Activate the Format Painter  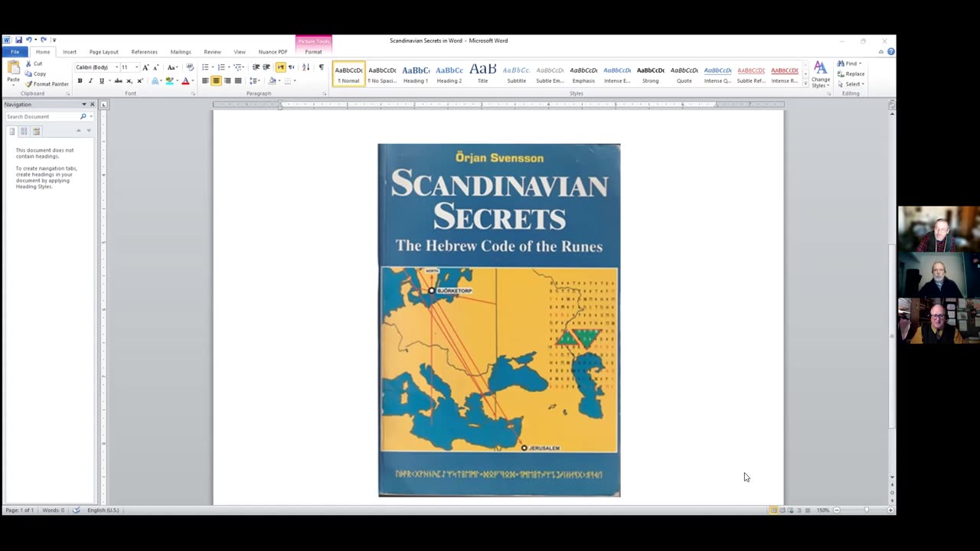pyautogui.click(x=47, y=83)
